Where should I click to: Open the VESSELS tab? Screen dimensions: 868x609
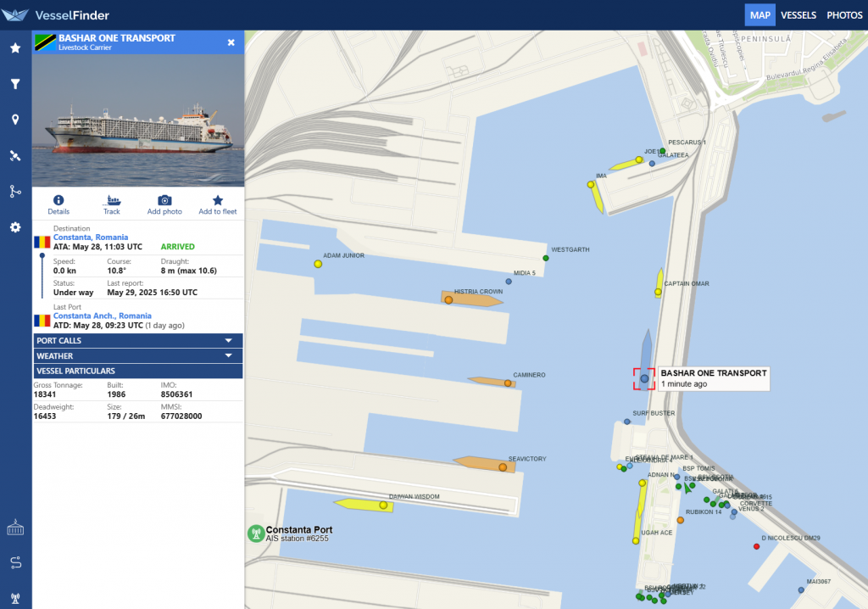click(x=798, y=15)
